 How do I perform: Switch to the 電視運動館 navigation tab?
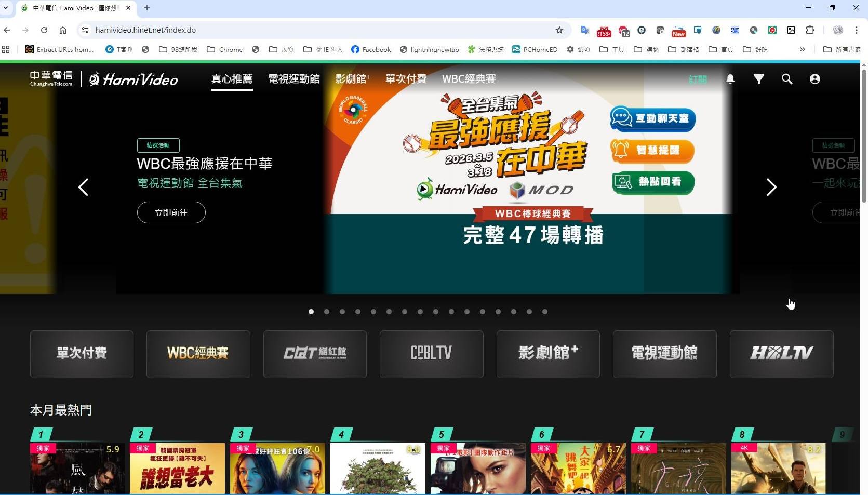[293, 79]
